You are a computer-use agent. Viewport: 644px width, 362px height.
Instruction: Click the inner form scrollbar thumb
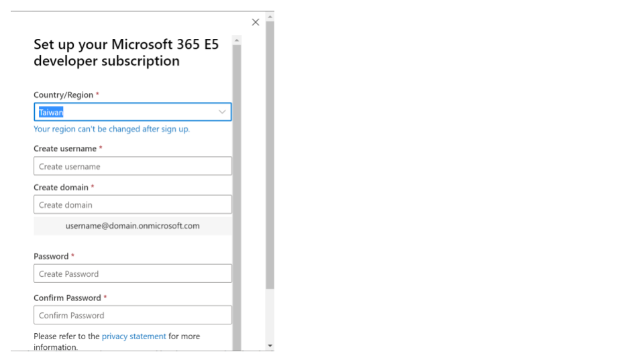pyautogui.click(x=237, y=197)
